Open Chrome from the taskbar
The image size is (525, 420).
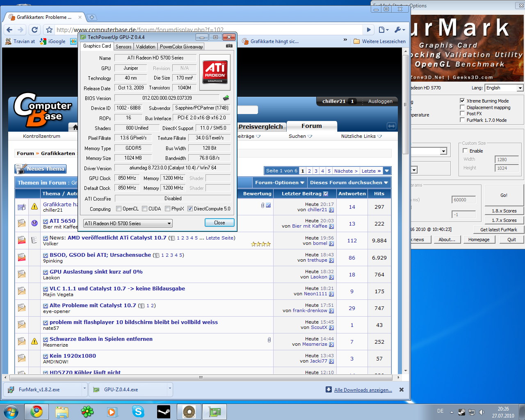pos(37,411)
